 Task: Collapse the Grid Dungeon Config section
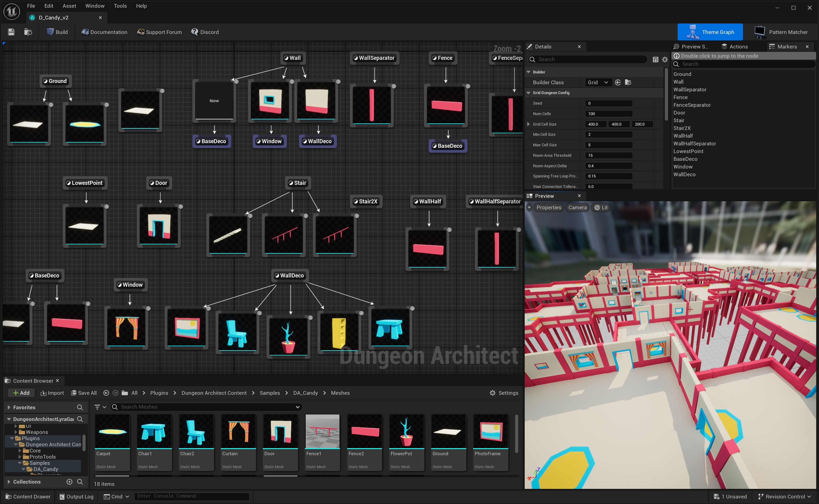tap(528, 93)
